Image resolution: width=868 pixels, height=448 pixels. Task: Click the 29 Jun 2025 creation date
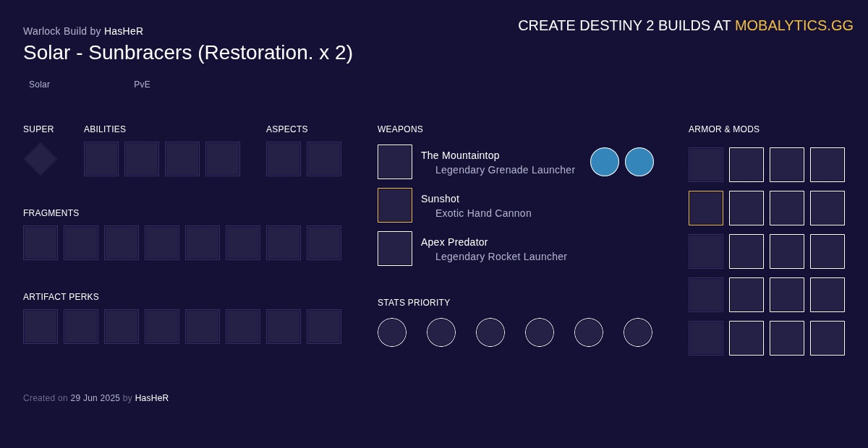point(95,398)
